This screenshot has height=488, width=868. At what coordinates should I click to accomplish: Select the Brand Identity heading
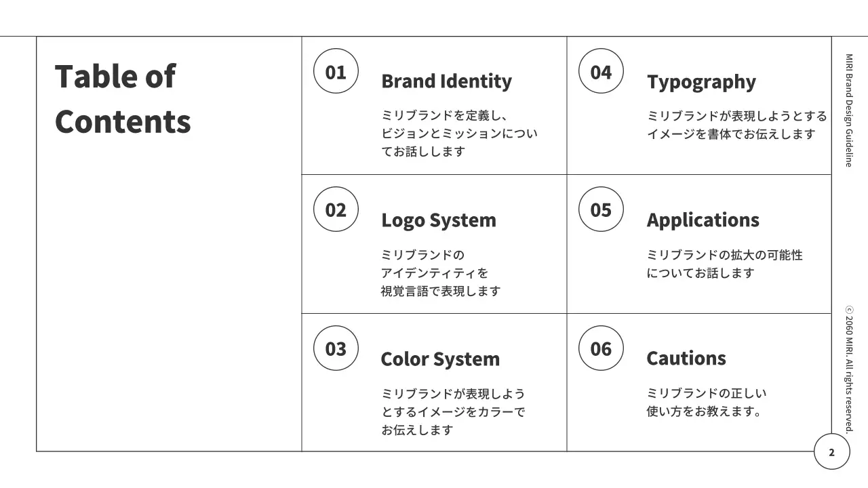point(446,81)
